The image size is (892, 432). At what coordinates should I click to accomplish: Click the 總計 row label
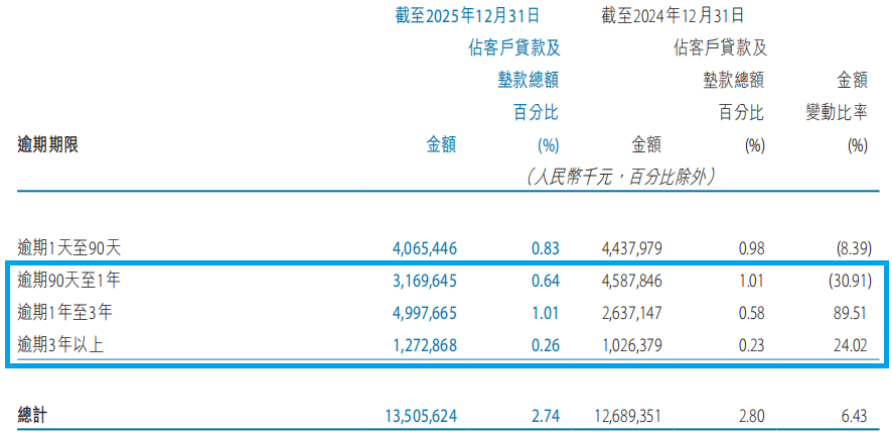pos(34,412)
